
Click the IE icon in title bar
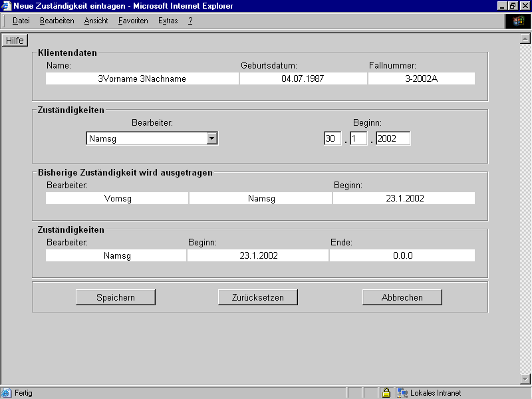(x=7, y=6)
